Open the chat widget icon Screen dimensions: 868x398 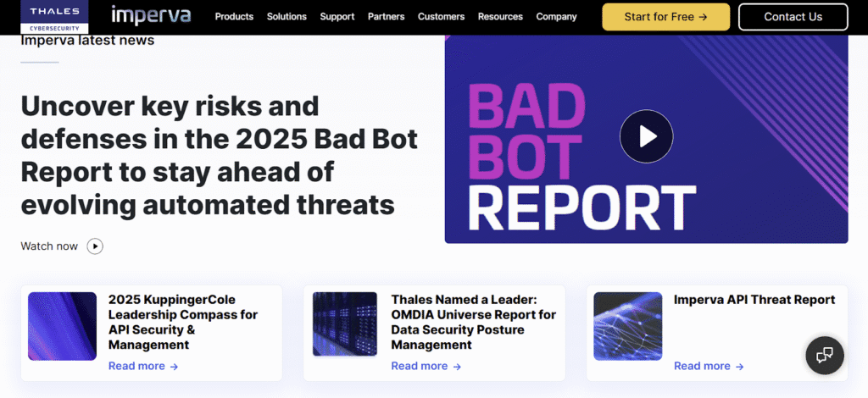[x=824, y=355]
